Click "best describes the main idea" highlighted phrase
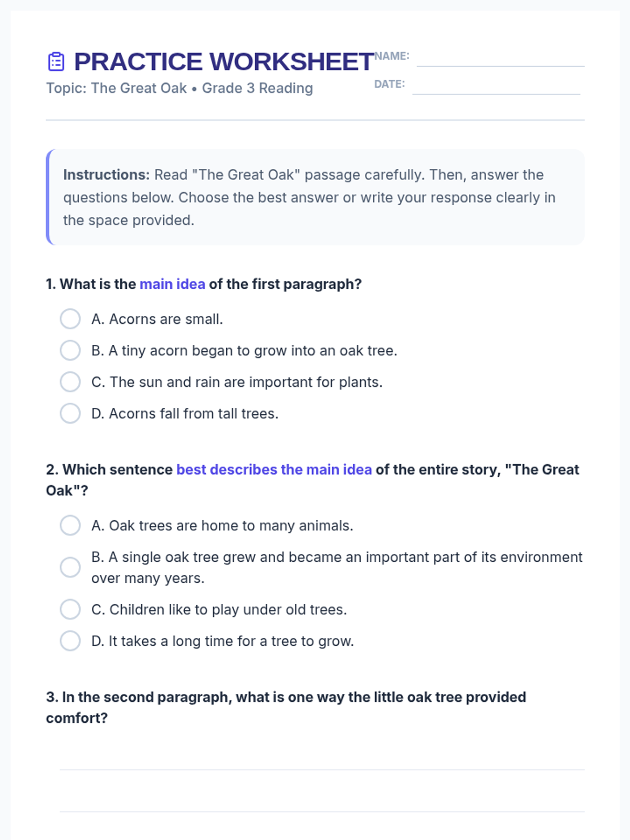The width and height of the screenshot is (630, 840). [x=274, y=469]
